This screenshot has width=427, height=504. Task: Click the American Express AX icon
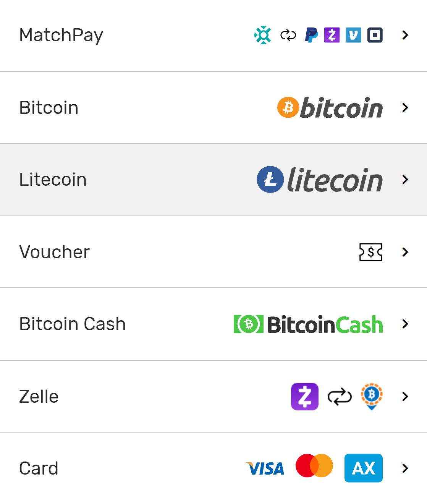[363, 468]
